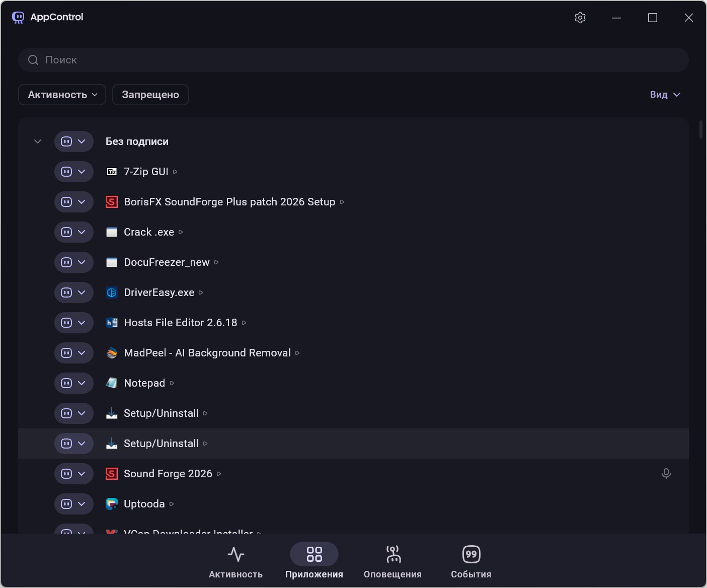This screenshot has width=707, height=588.
Task: Open the permission dropdown for BorisFX SoundForge Plus patch
Action: [x=74, y=202]
